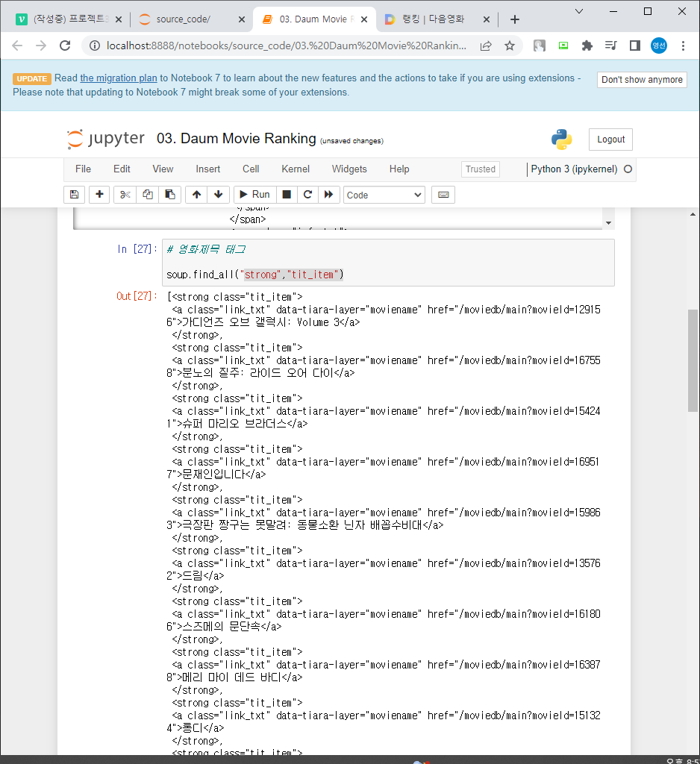Open the command palette keyboard icon
700x764 pixels.
[x=443, y=195]
